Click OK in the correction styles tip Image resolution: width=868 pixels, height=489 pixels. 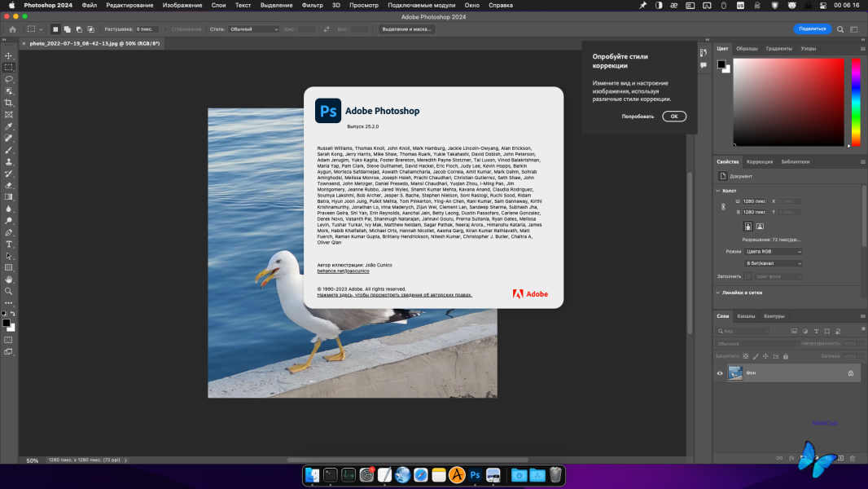tap(674, 117)
